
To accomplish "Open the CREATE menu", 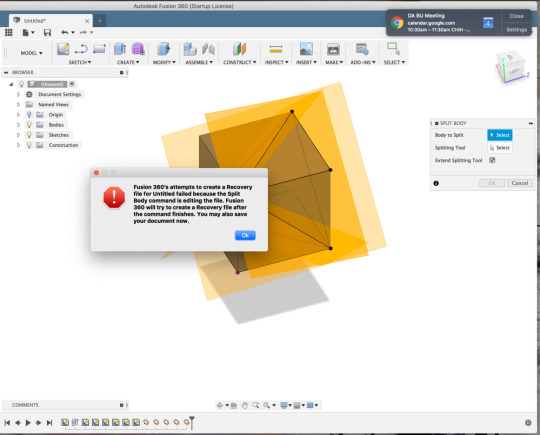I will click(128, 62).
